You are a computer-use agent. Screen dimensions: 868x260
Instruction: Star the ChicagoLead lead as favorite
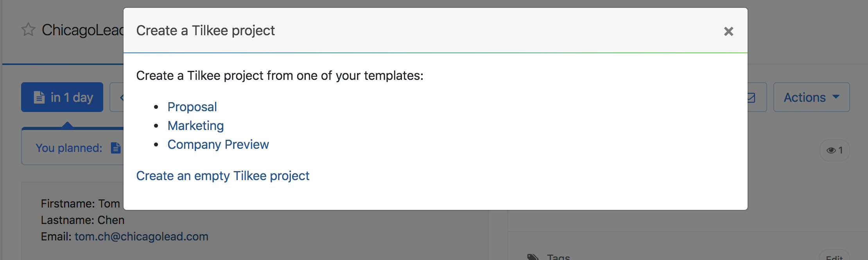pos(28,30)
